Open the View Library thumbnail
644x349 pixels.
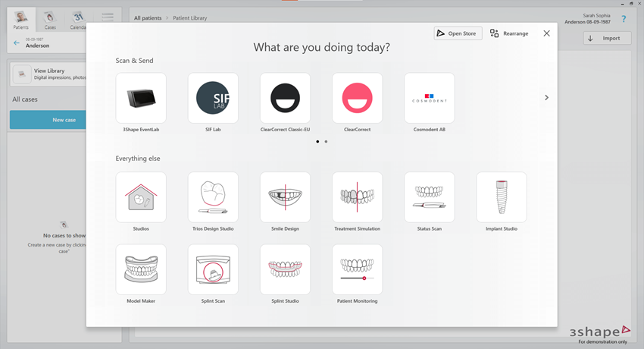coord(22,74)
